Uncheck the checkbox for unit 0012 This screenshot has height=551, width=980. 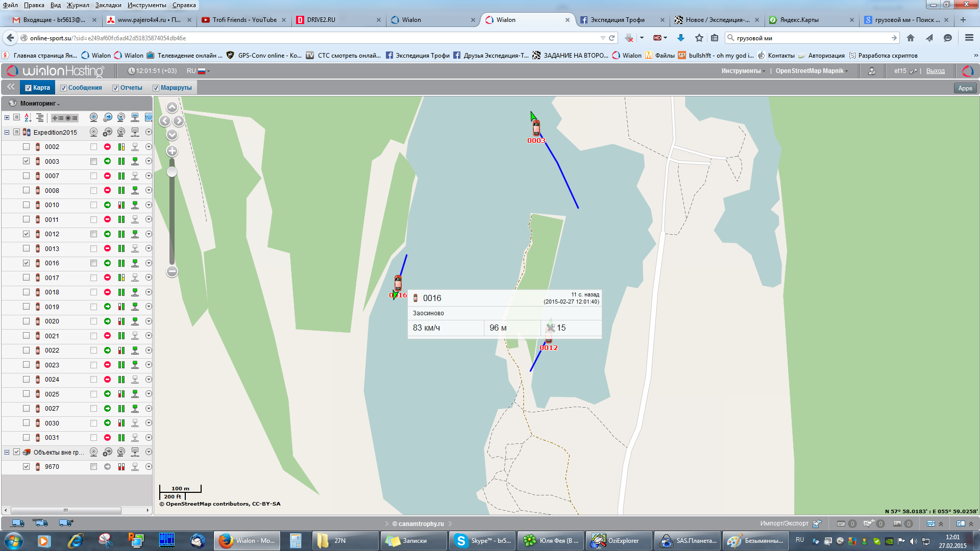pos(26,234)
